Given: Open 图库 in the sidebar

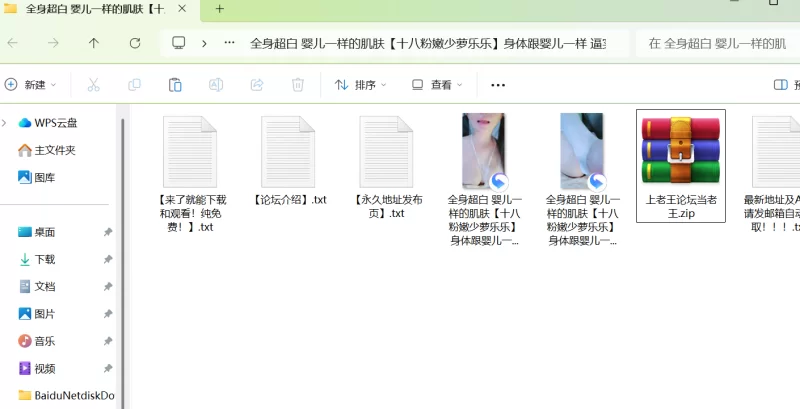Looking at the screenshot, I should coord(36,177).
